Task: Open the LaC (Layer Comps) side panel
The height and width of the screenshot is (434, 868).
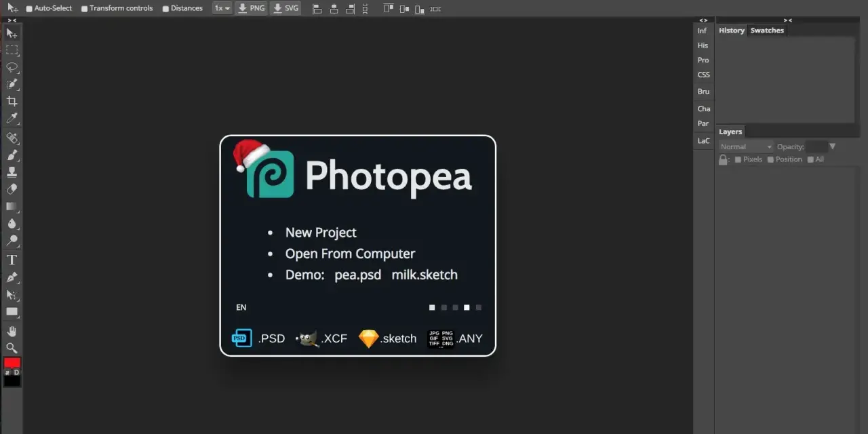Action: pos(703,141)
